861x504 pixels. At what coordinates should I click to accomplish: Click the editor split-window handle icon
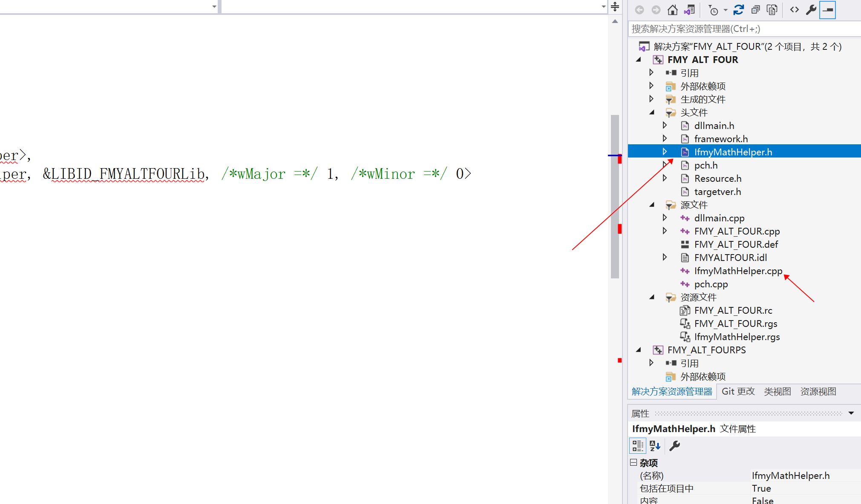click(615, 6)
